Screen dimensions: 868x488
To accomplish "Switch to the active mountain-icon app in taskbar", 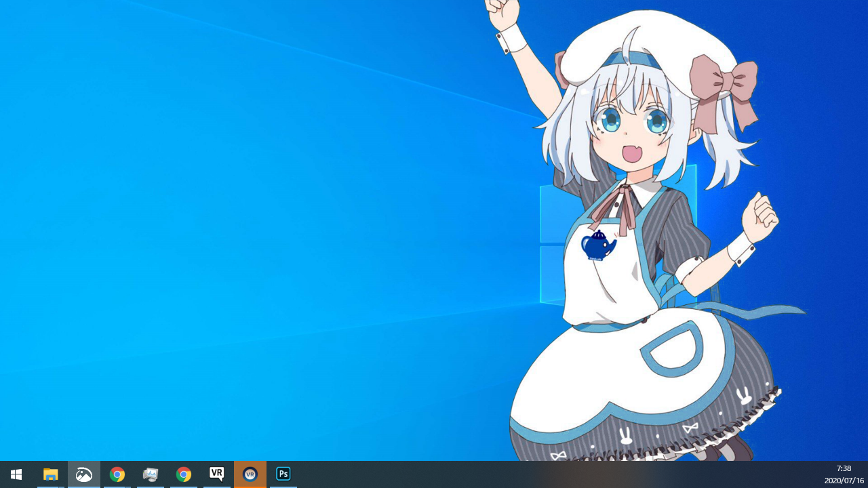I will (x=84, y=474).
